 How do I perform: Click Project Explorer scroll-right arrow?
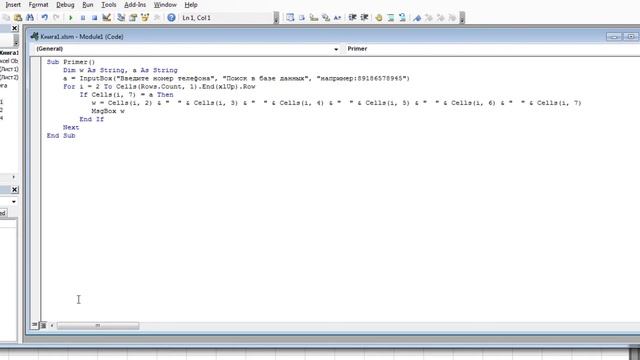tap(13, 177)
